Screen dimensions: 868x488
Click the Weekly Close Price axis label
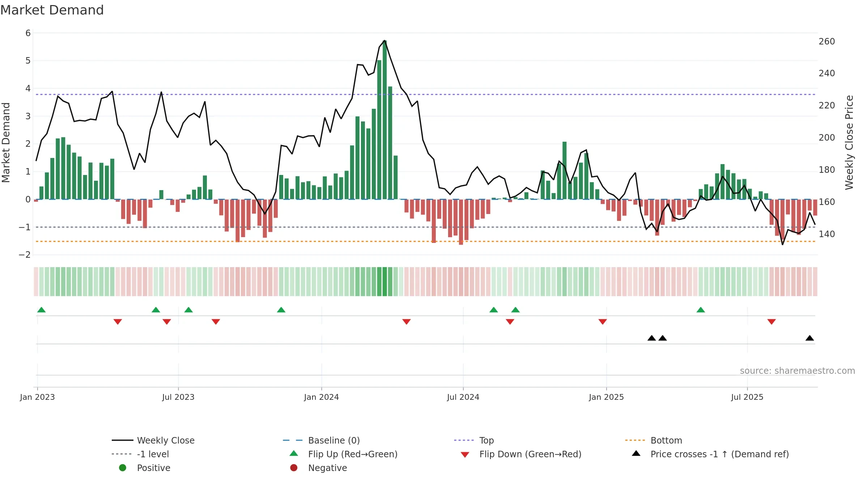pyautogui.click(x=849, y=142)
